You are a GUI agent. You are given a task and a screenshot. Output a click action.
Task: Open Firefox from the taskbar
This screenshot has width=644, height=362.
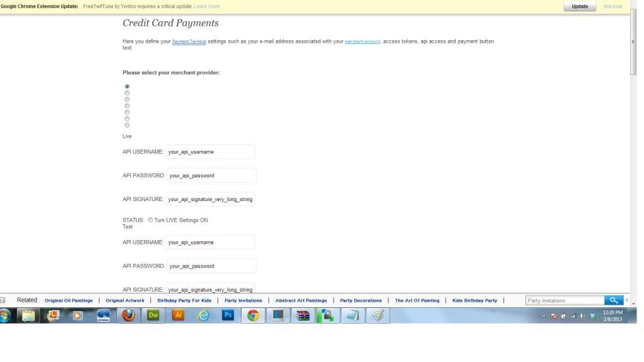129,315
